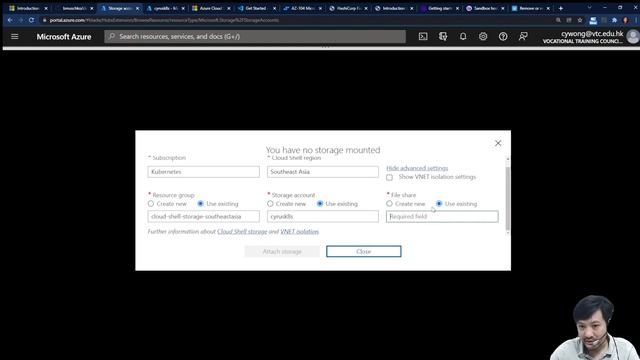Screen dimensions: 640x360
Task: Click the Microsoft Azure home title
Action: coord(64,37)
